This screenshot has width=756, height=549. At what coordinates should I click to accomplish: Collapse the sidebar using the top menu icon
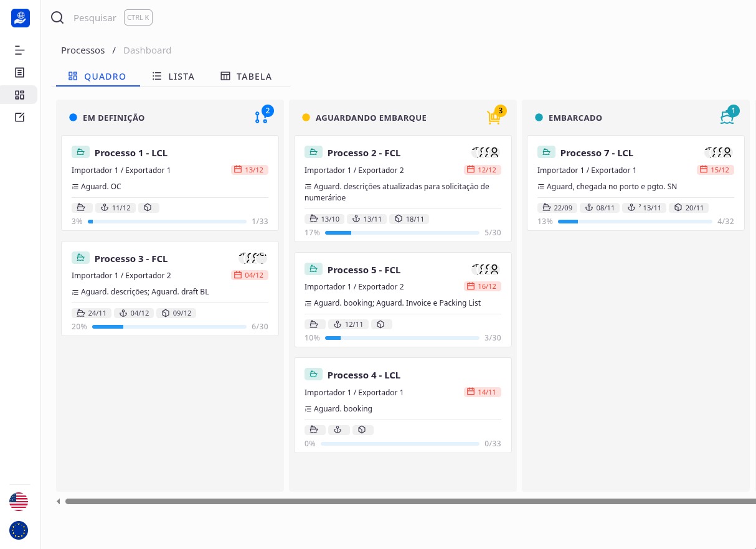point(19,50)
